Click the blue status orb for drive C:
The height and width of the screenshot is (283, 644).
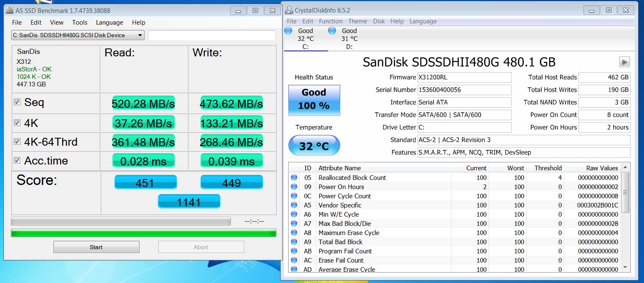[x=288, y=30]
